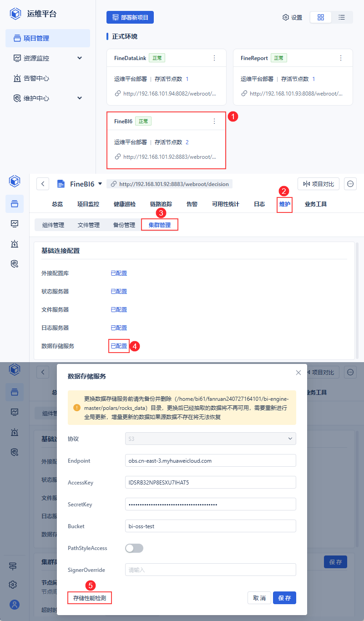Click project management icon on 集群管理 page sidebar
Viewport: 364px width, 621px height.
[x=15, y=204]
